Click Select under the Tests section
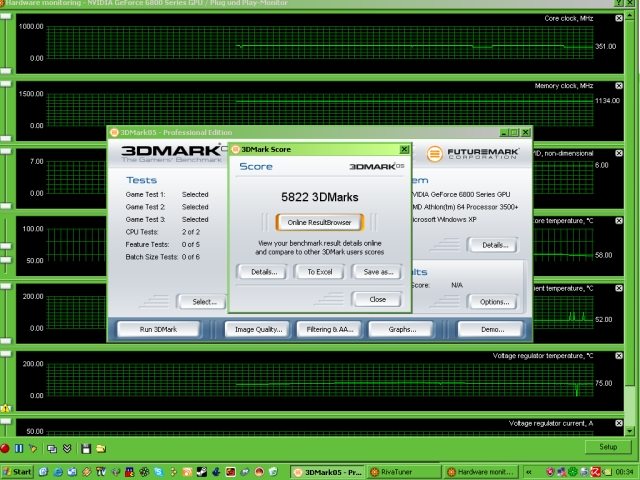 click(x=204, y=302)
